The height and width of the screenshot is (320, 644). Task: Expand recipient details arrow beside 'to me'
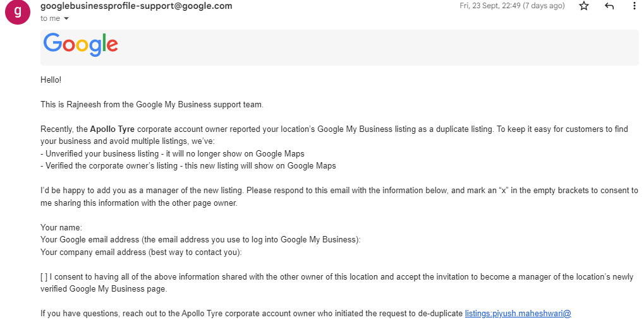tap(66, 18)
